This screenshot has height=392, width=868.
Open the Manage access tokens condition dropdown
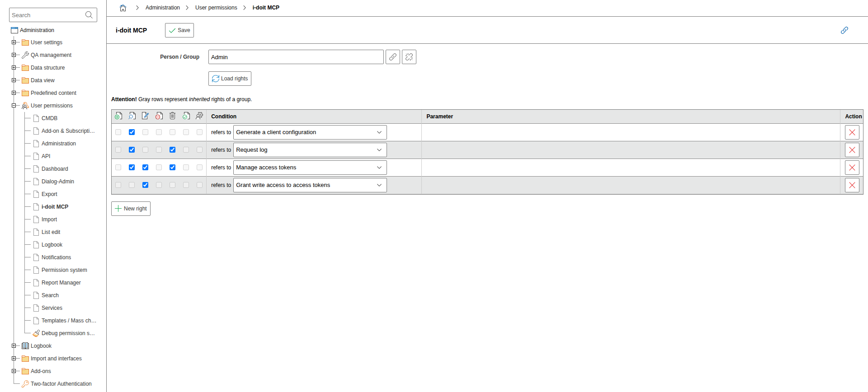point(310,168)
